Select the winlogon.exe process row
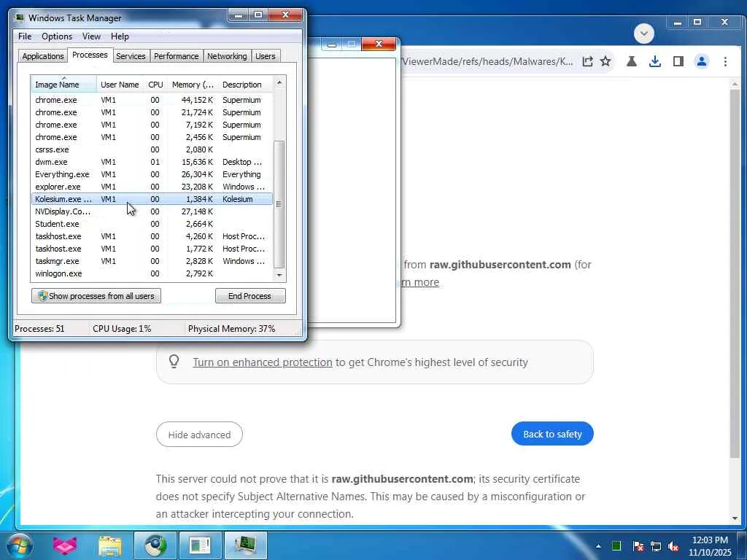Image resolution: width=747 pixels, height=560 pixels. 152,273
